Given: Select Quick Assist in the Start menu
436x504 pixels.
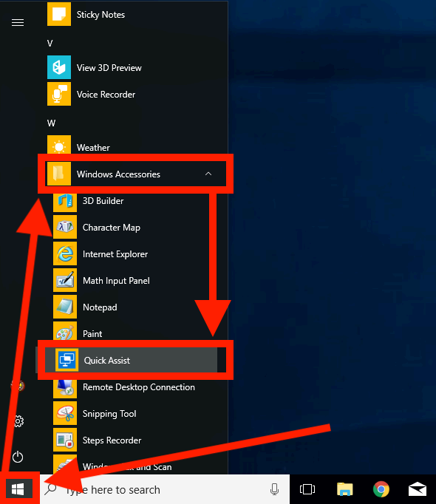Looking at the screenshot, I should (x=132, y=360).
